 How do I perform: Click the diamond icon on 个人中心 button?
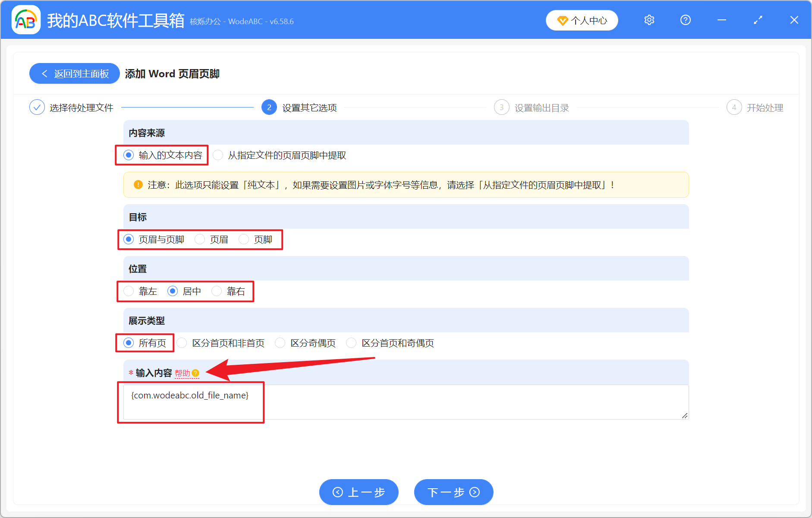point(562,20)
